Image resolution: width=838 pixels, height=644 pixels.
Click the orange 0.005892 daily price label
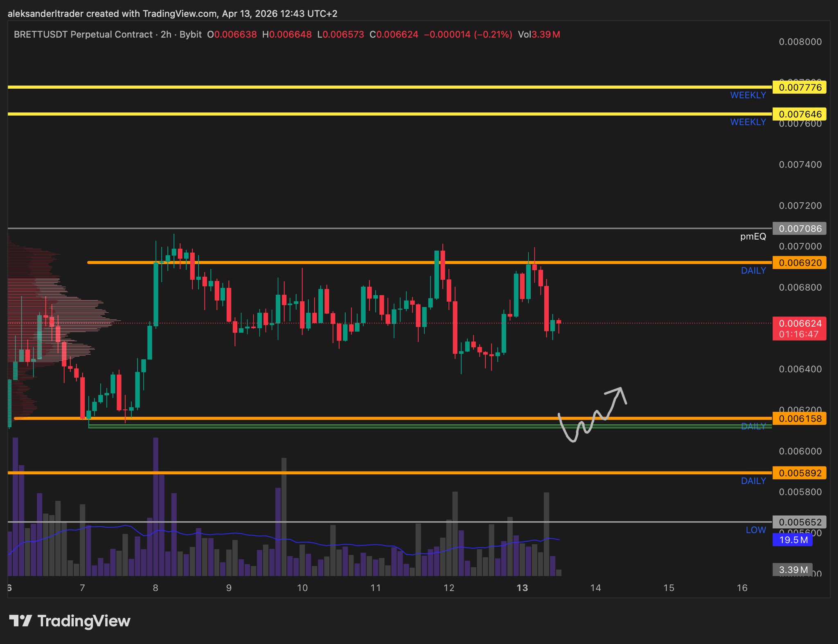799,473
